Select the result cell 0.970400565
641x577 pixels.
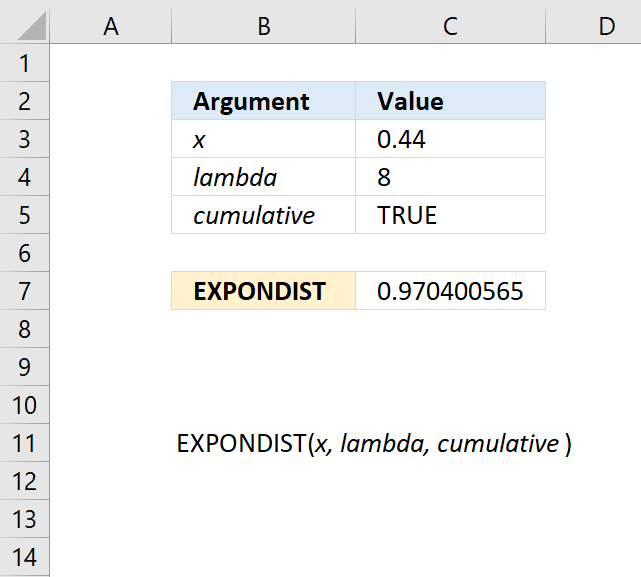tap(450, 291)
